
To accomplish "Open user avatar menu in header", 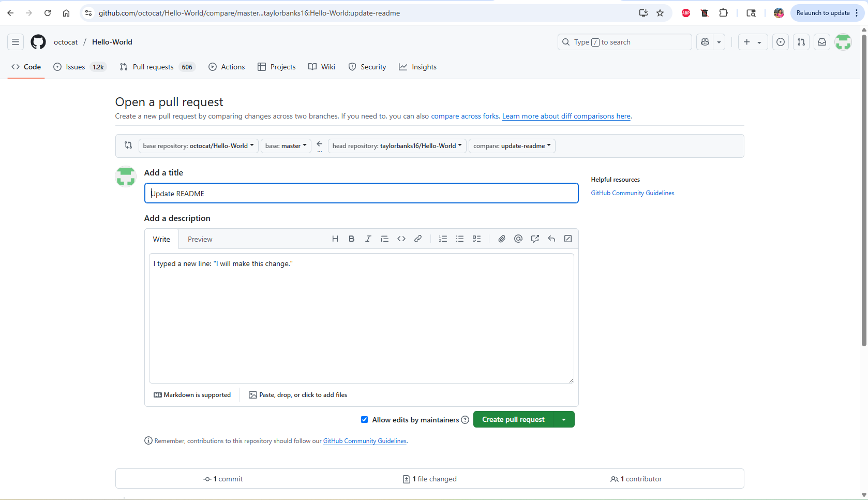I will coord(843,42).
